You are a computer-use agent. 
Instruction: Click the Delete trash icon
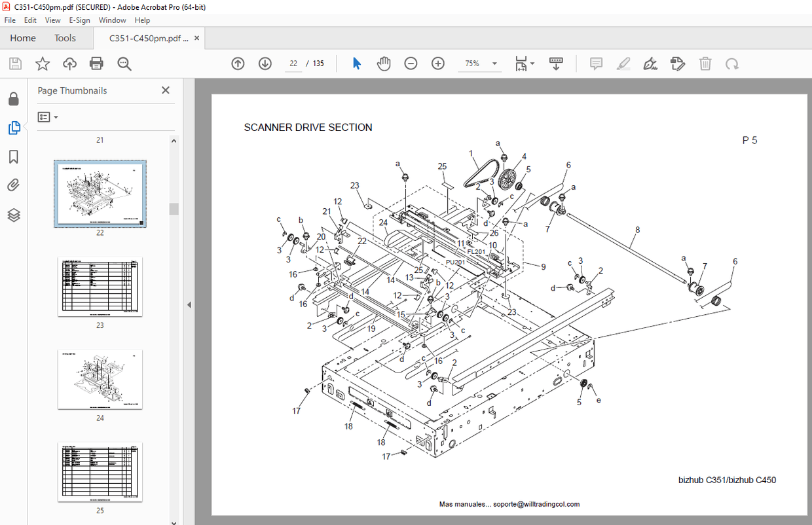point(705,63)
